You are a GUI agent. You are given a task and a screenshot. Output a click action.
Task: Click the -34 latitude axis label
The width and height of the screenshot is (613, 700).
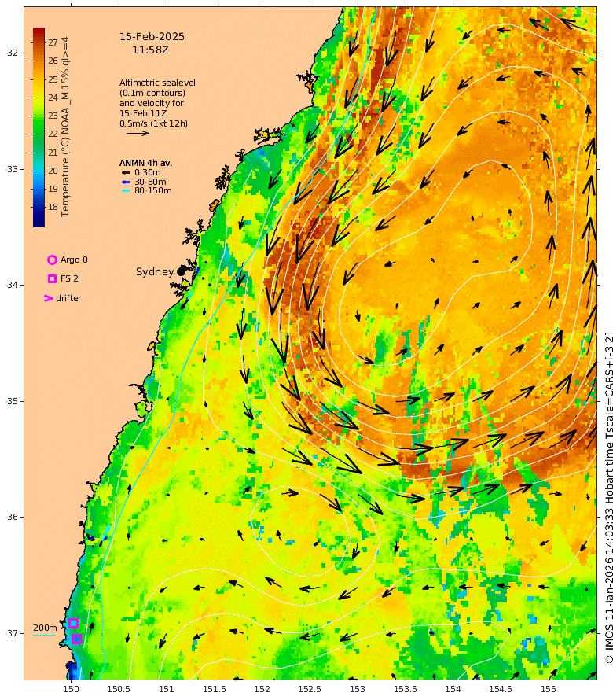point(12,285)
